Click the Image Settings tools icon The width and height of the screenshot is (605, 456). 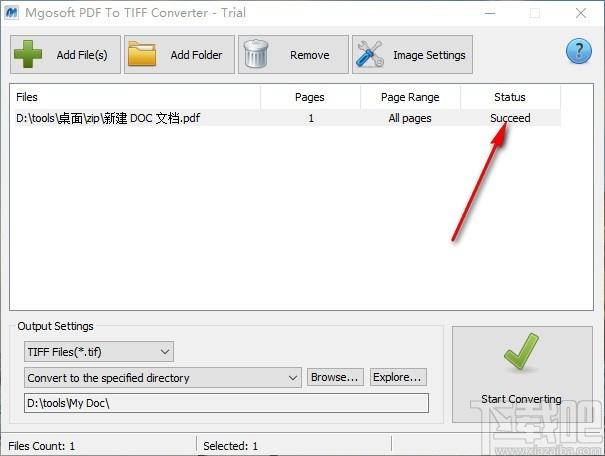[370, 54]
